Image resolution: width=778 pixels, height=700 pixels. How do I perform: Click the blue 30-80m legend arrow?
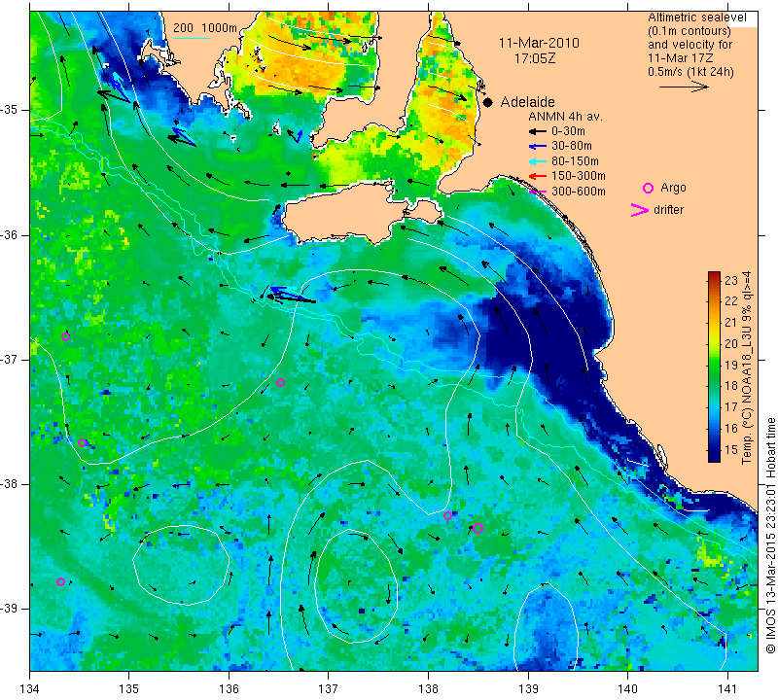(537, 147)
